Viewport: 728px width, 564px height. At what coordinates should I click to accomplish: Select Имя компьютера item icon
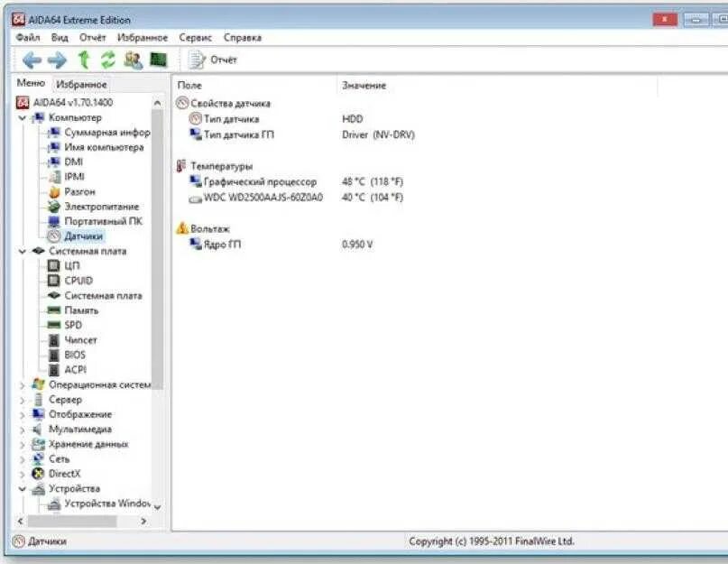click(x=54, y=147)
